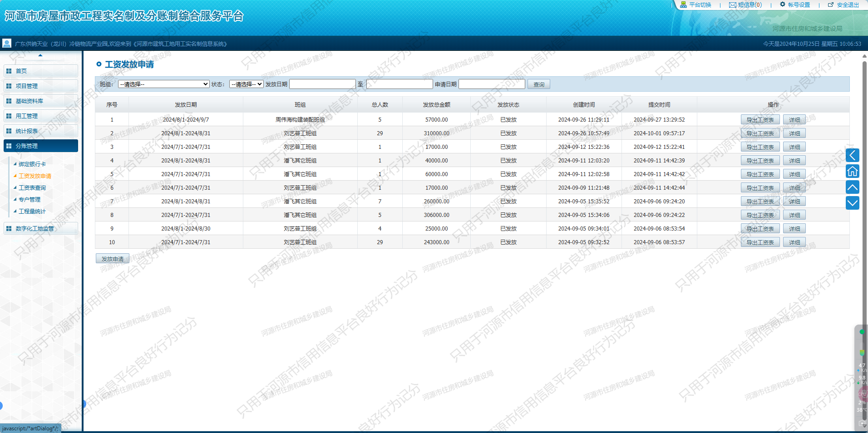
Task: Click the blue home floating button
Action: click(853, 171)
